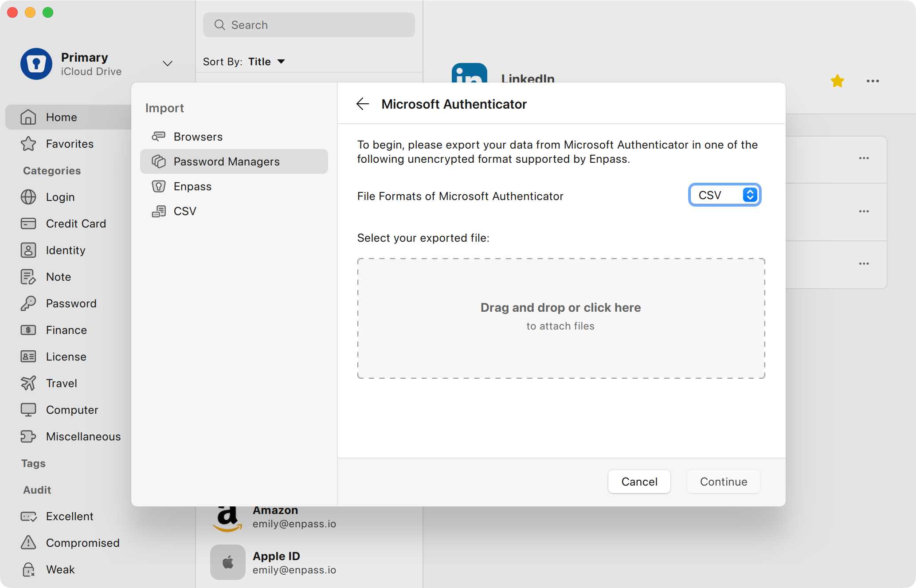Click the Cancel button

click(639, 482)
